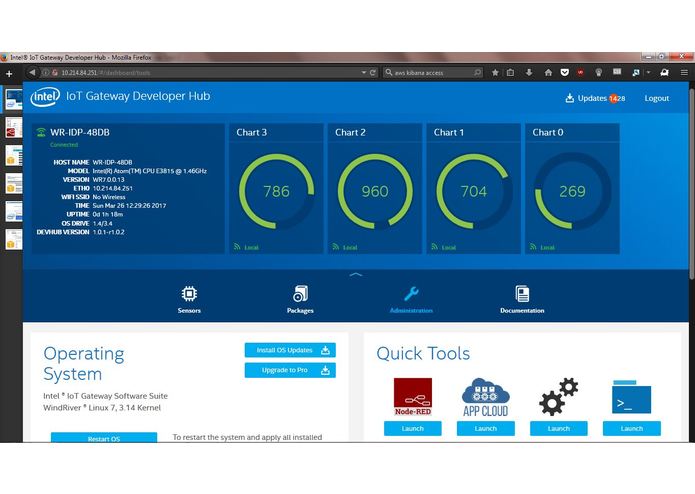The image size is (695, 494).
Task: Click the terminal quick tool icon
Action: point(632,397)
